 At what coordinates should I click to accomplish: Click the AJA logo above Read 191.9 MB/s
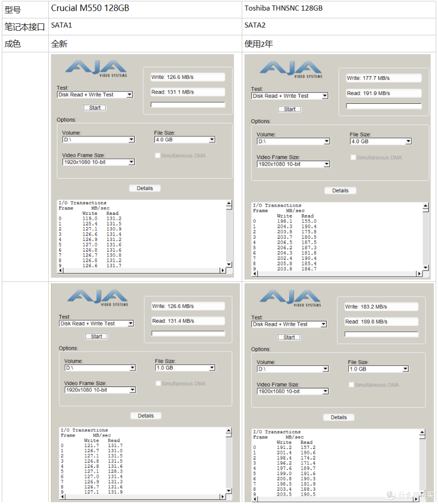pyautogui.click(x=291, y=70)
